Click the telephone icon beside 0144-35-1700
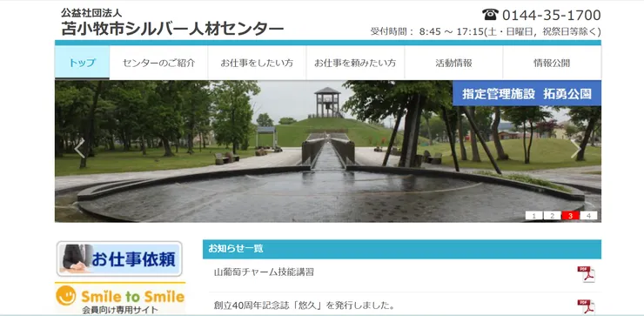Image resolution: width=644 pixels, height=316 pixels. 490,15
